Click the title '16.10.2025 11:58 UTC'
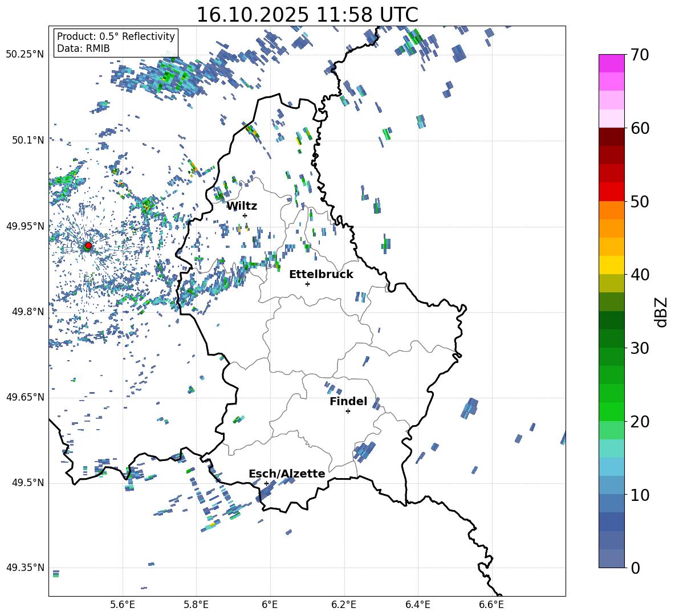The width and height of the screenshot is (675, 616). click(307, 15)
